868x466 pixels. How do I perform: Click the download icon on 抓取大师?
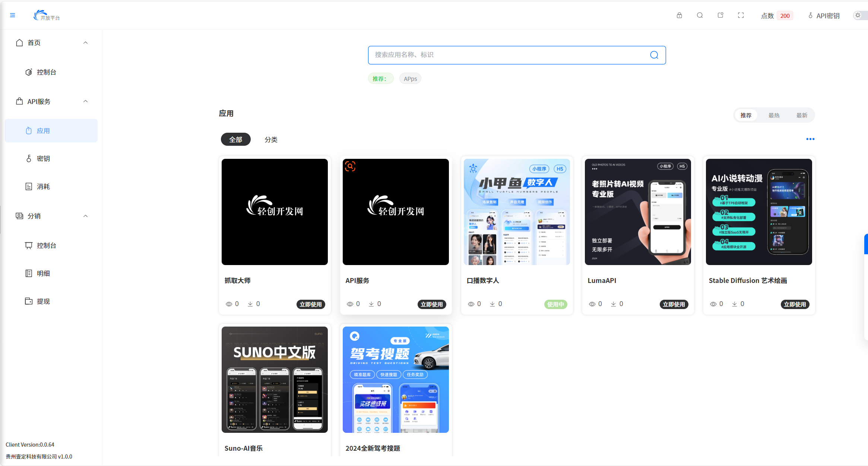click(x=250, y=304)
